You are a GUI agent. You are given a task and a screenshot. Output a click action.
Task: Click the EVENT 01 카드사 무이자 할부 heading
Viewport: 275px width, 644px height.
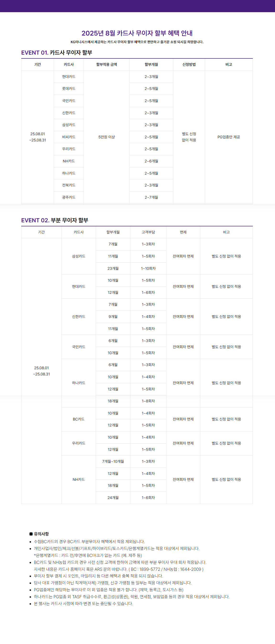[x=57, y=52]
